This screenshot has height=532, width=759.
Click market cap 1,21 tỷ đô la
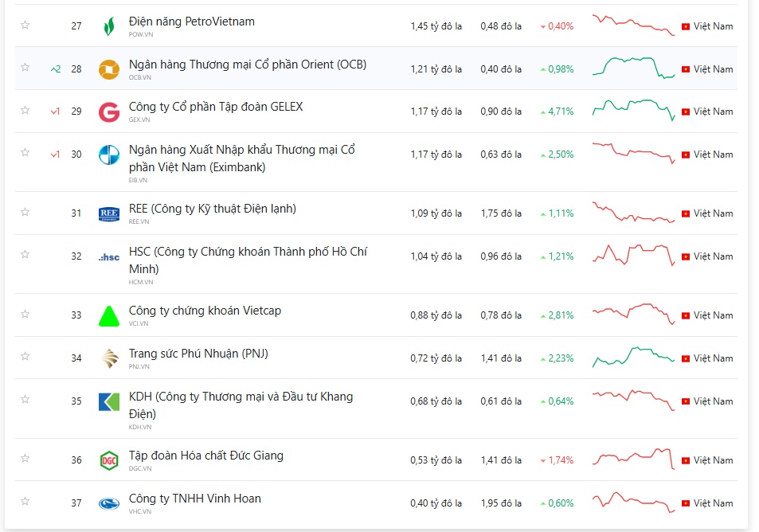(436, 69)
